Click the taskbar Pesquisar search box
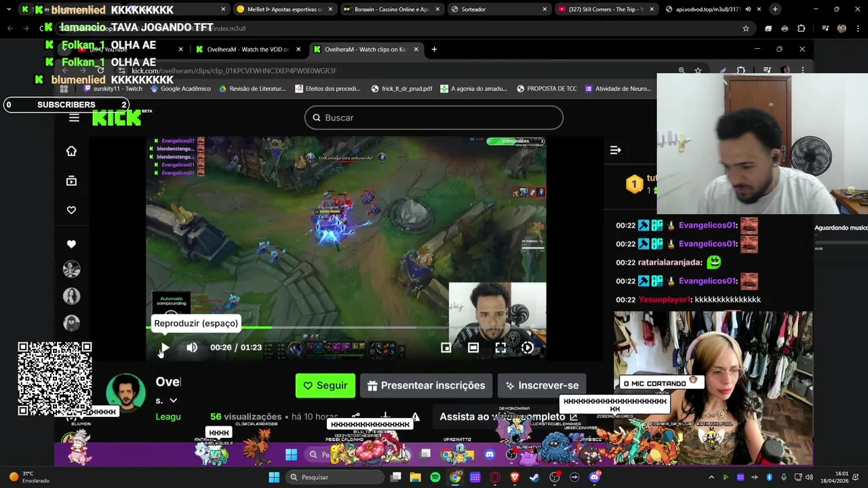 coord(334,477)
